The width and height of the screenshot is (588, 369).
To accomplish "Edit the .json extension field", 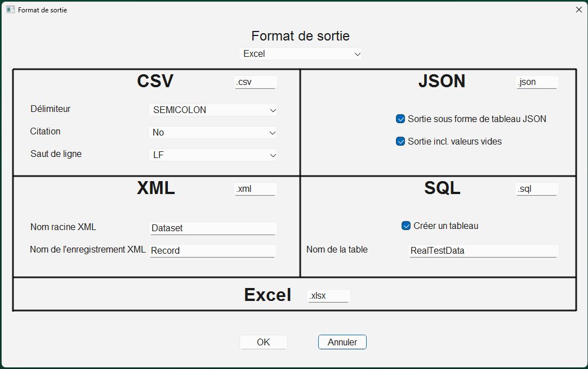I will coord(537,83).
